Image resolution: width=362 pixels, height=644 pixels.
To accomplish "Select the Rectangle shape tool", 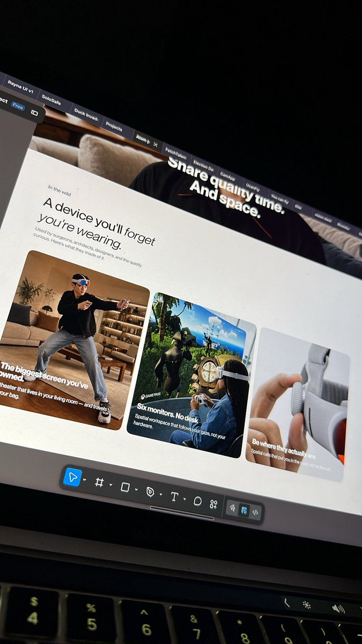I will click(x=125, y=487).
